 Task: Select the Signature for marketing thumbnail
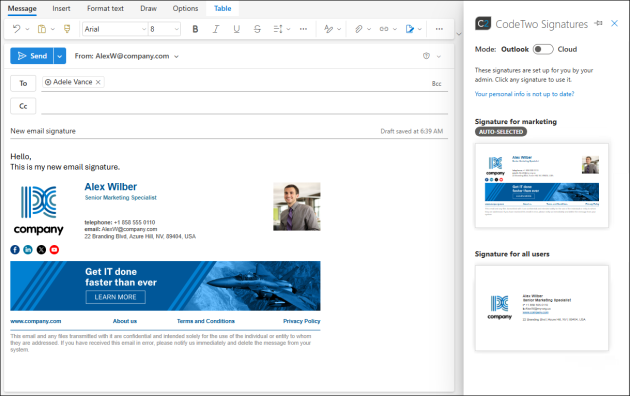(542, 186)
